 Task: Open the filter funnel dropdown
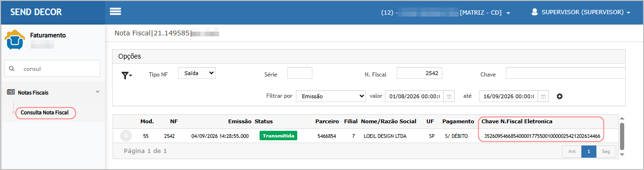click(127, 75)
